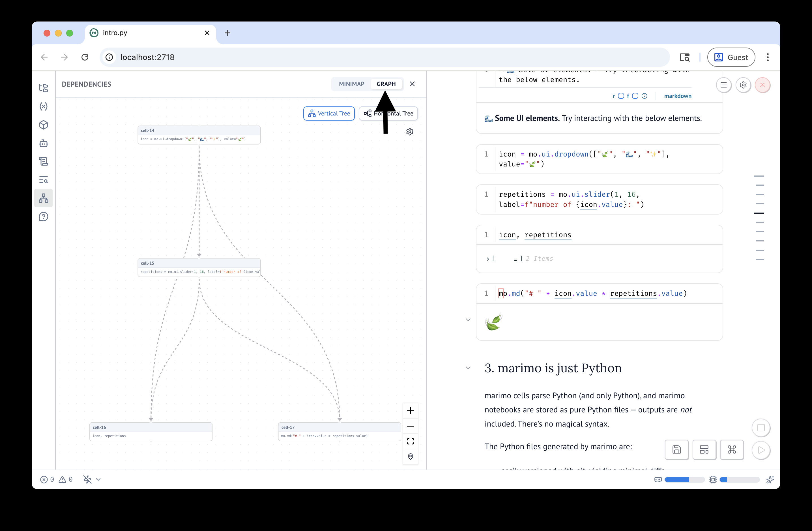Convert the cell to markdown
The image size is (812, 531).
pyautogui.click(x=678, y=96)
